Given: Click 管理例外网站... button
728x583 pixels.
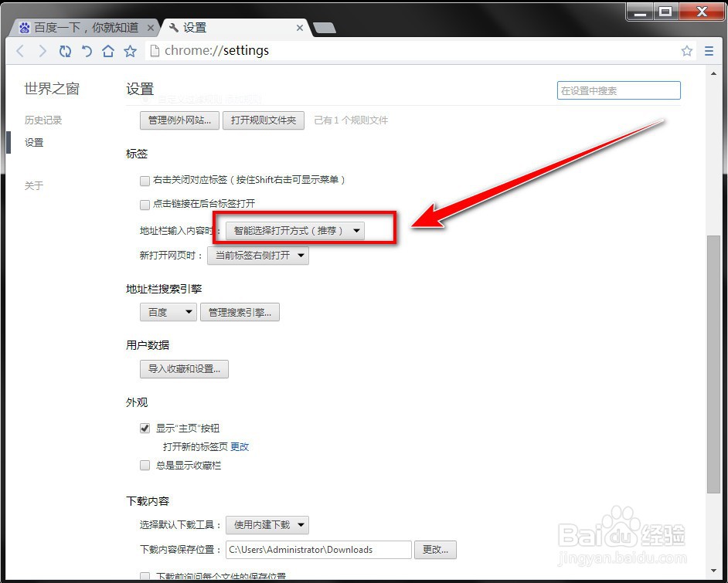Looking at the screenshot, I should (179, 120).
